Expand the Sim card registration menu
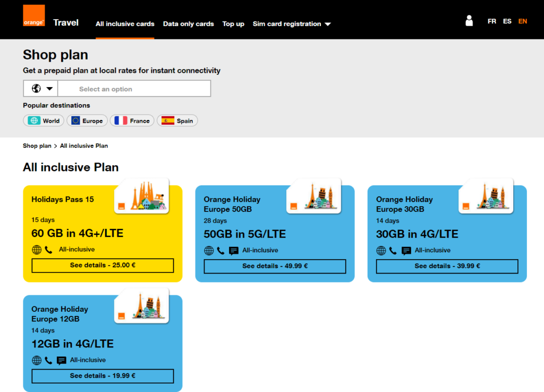 (x=292, y=24)
